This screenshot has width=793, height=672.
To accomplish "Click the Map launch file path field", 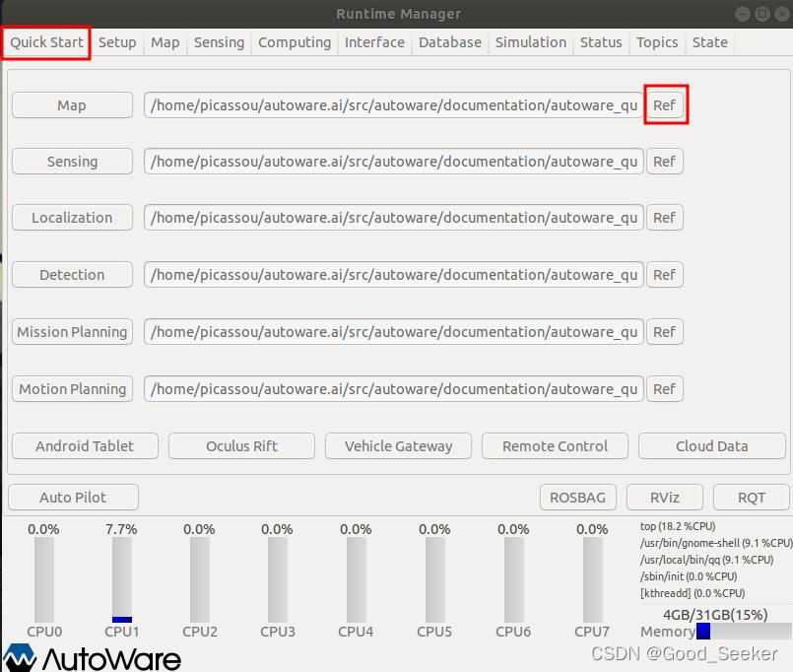I will (x=394, y=104).
